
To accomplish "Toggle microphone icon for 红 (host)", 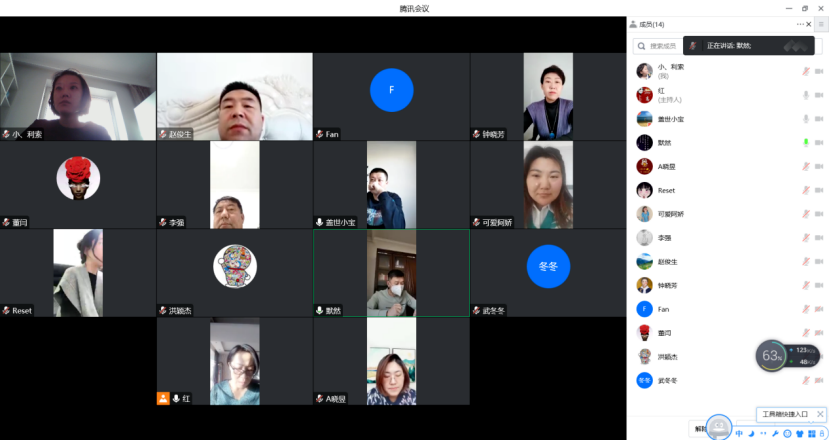I will click(805, 95).
